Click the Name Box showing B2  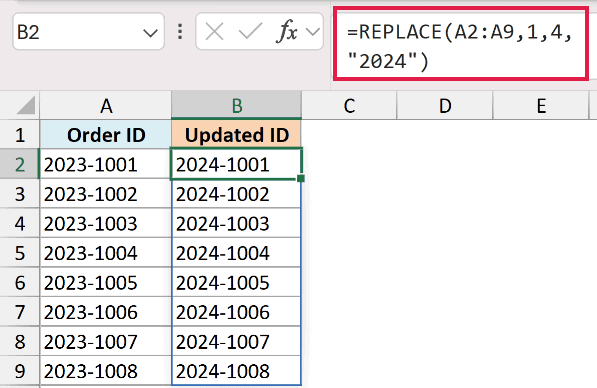pos(88,32)
